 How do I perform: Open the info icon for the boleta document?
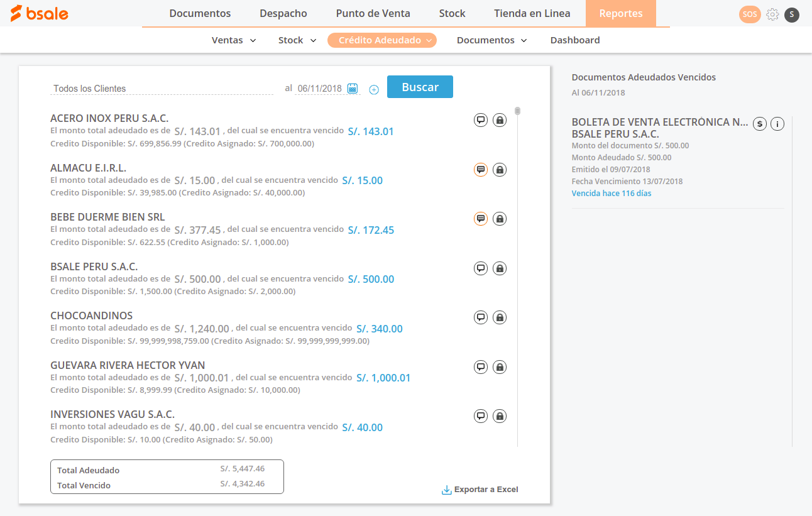(x=777, y=124)
